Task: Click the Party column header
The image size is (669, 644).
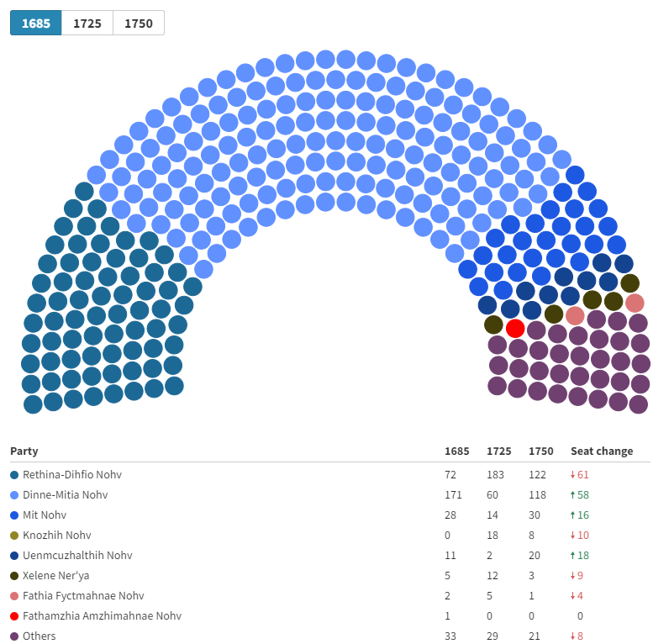Action: (x=24, y=451)
